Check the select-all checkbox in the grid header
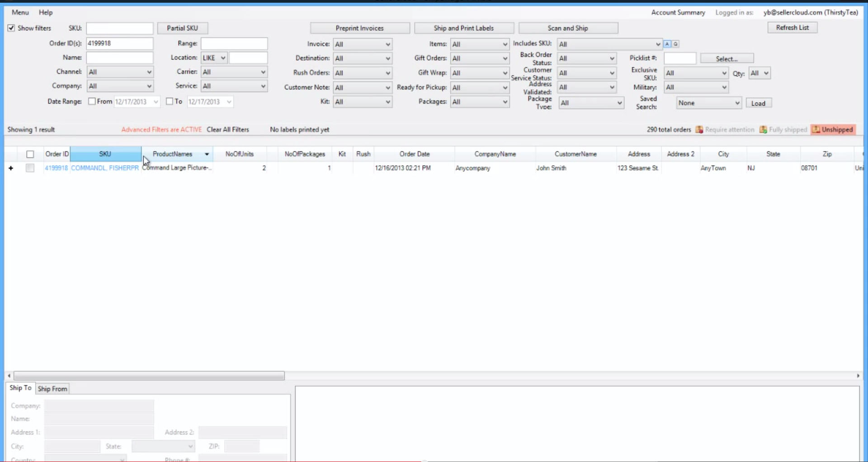This screenshot has height=462, width=868. [30, 154]
